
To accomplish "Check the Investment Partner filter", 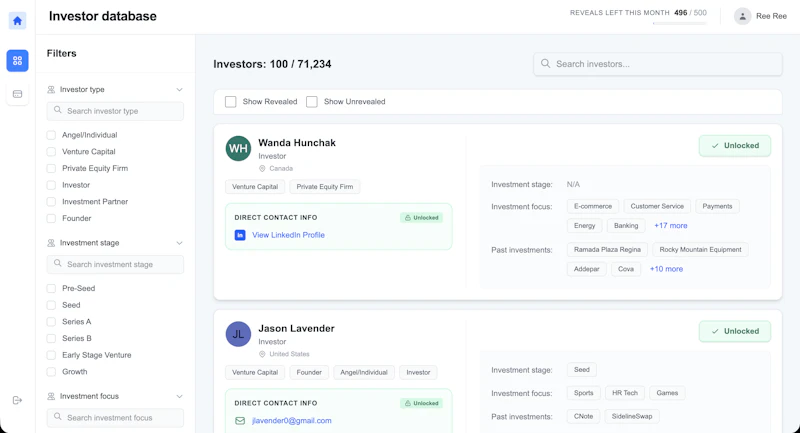I will click(51, 201).
